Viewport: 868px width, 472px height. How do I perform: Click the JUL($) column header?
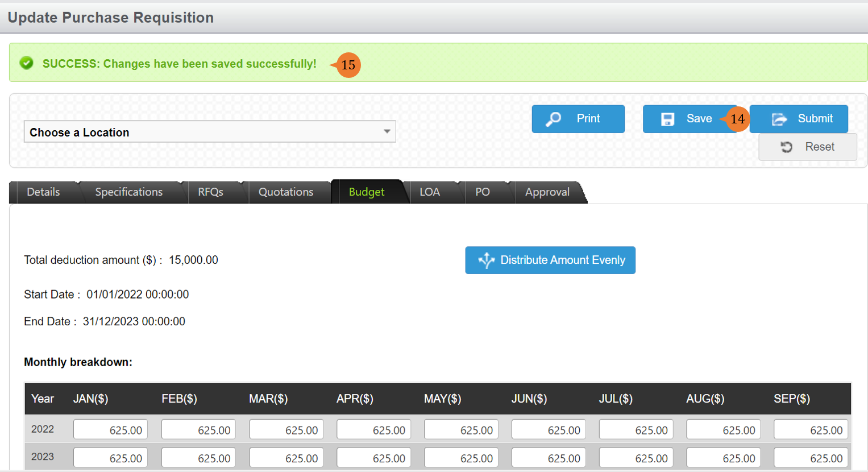point(616,399)
